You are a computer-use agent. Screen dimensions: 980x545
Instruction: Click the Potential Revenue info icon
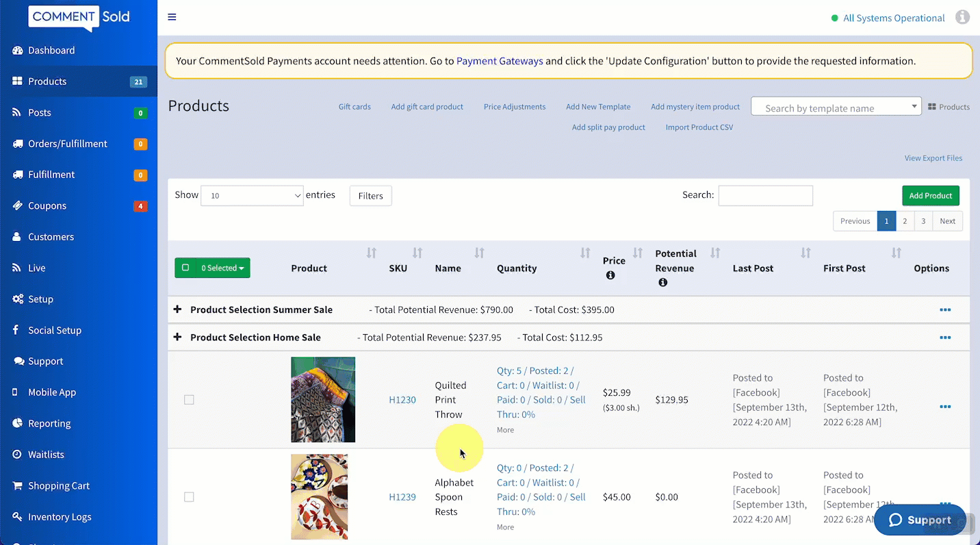662,283
